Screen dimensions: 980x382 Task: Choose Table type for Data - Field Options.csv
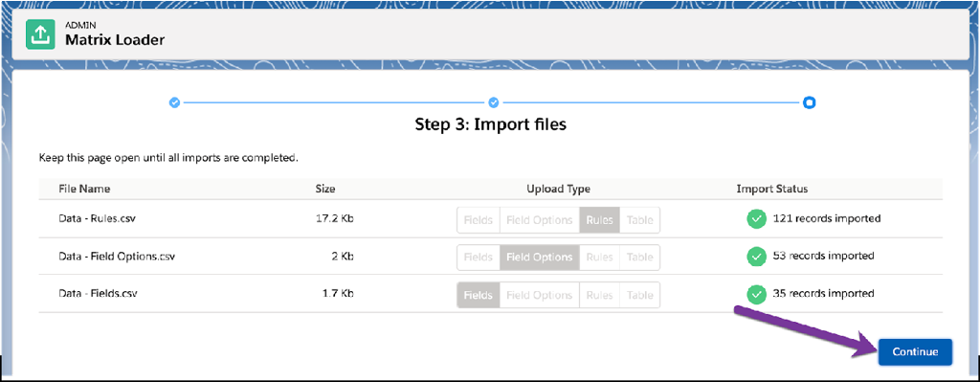[x=639, y=257]
